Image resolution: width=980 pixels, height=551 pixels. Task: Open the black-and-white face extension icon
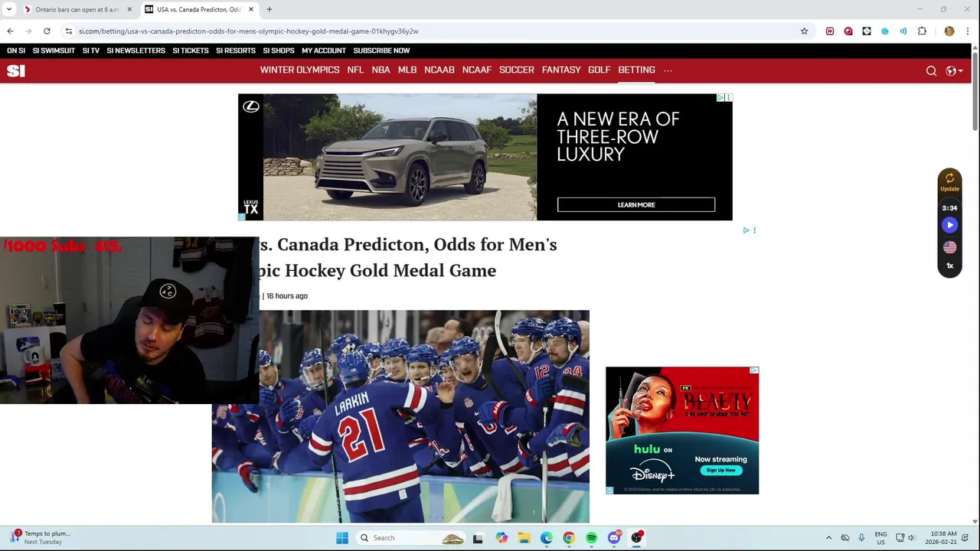(x=867, y=31)
